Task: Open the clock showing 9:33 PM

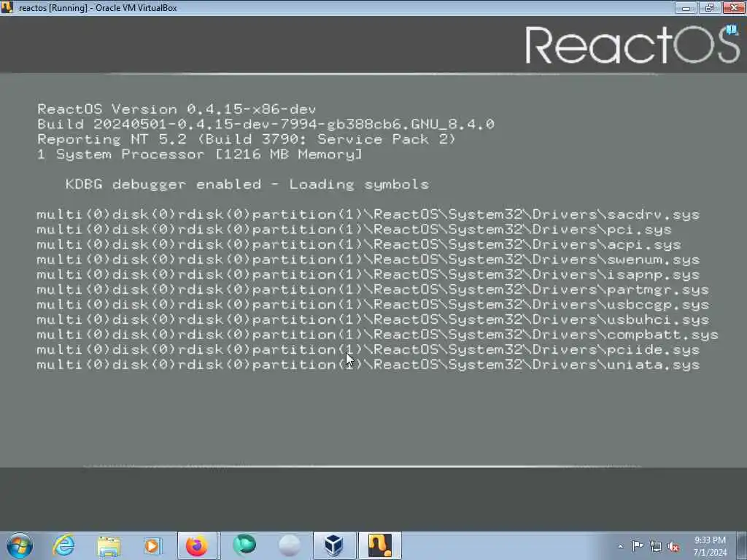Action: click(x=710, y=546)
